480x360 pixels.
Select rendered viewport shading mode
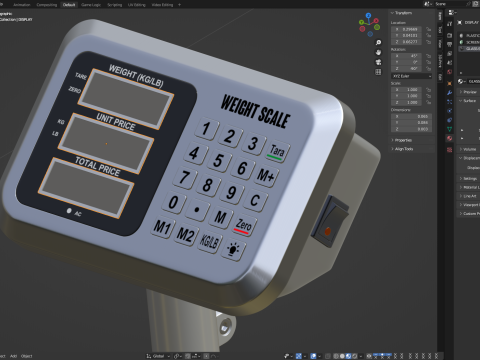pos(355,356)
